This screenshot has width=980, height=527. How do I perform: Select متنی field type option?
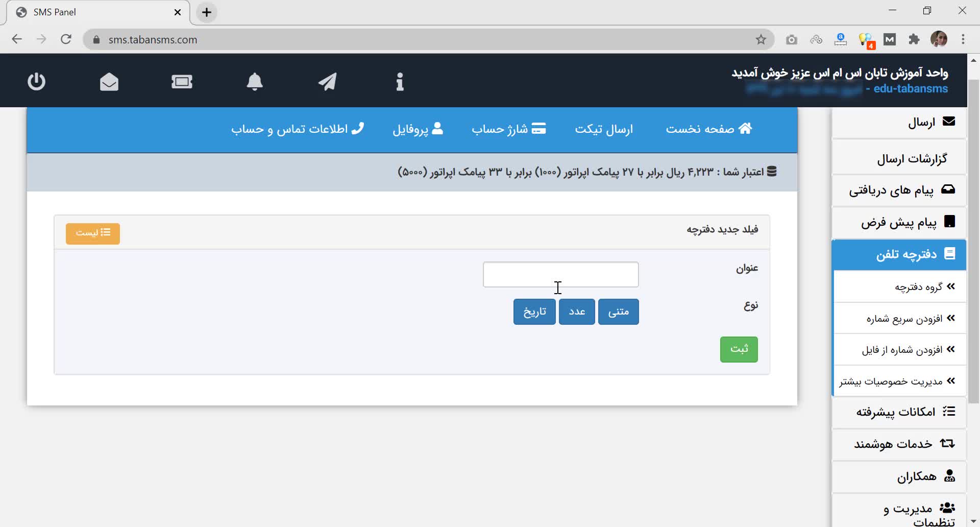(618, 312)
